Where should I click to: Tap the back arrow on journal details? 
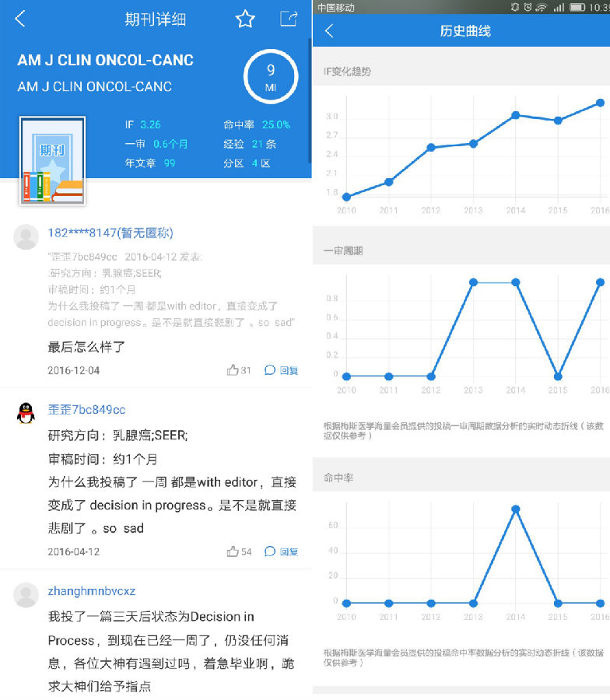(x=20, y=19)
